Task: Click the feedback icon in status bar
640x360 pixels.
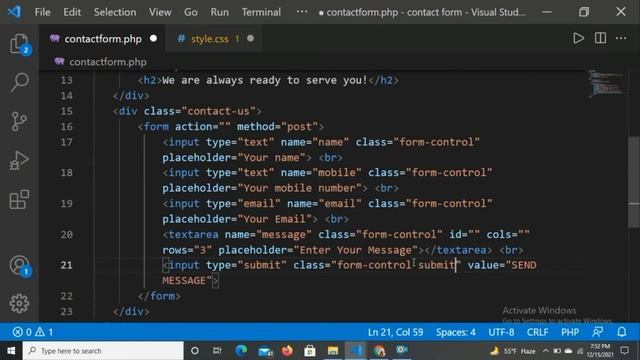Action: point(598,332)
